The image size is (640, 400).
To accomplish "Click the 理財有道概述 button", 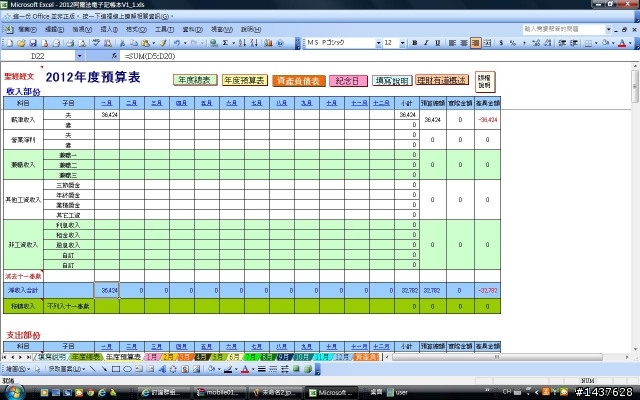I will tap(442, 80).
